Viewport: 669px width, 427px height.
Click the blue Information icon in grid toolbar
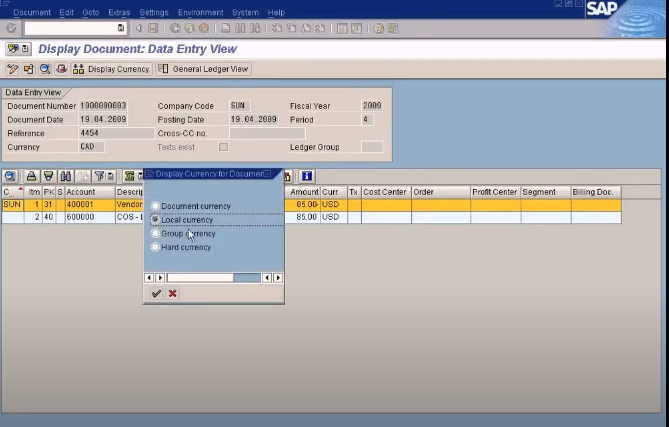tap(307, 176)
